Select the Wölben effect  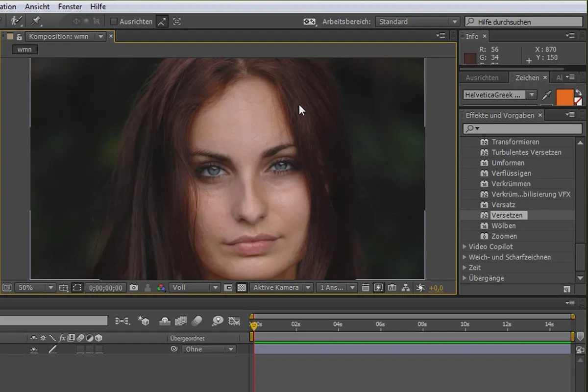tap(504, 226)
